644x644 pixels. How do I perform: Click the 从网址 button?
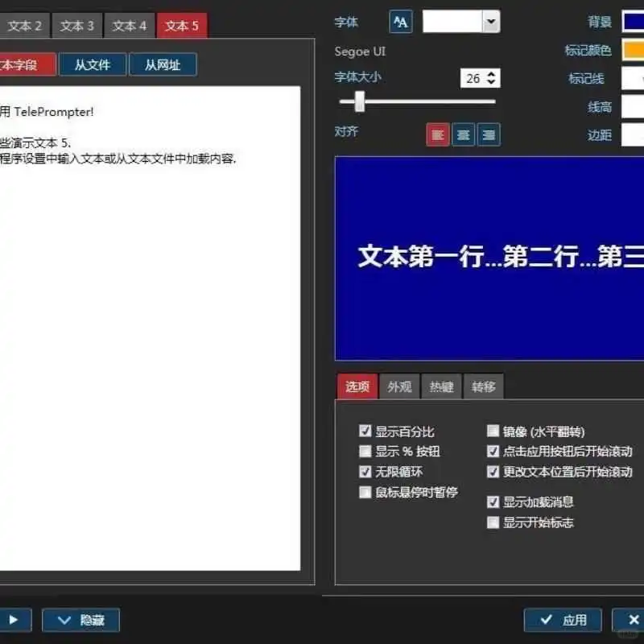pos(163,64)
